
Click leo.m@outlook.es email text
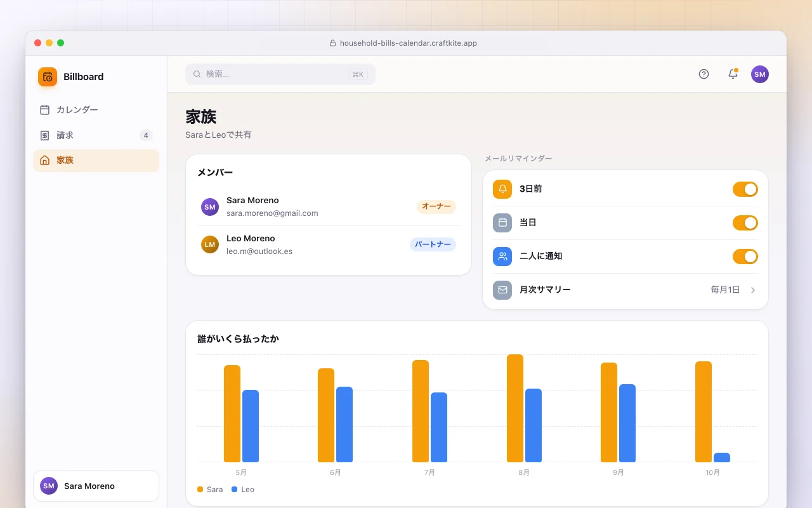[x=259, y=251]
